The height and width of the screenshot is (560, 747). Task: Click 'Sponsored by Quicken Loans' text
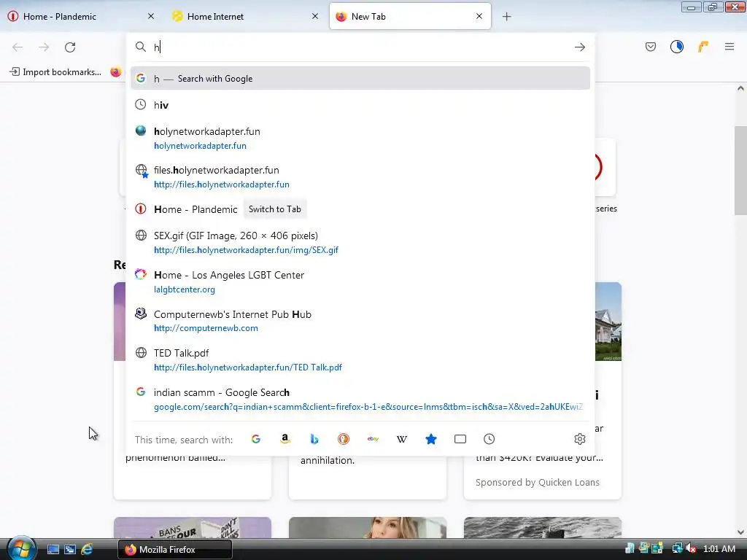(538, 483)
